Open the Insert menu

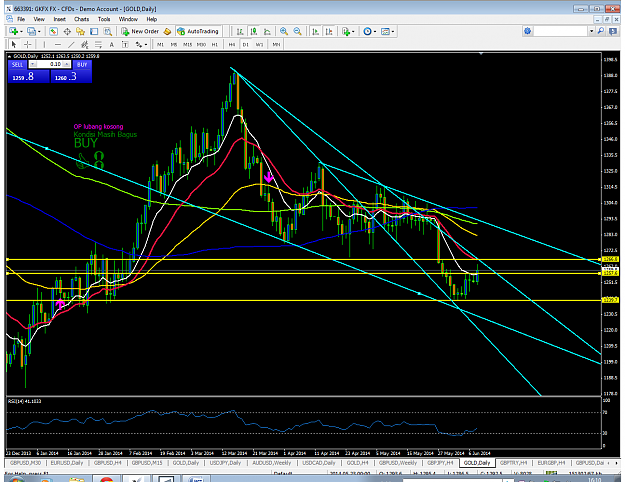(x=59, y=19)
